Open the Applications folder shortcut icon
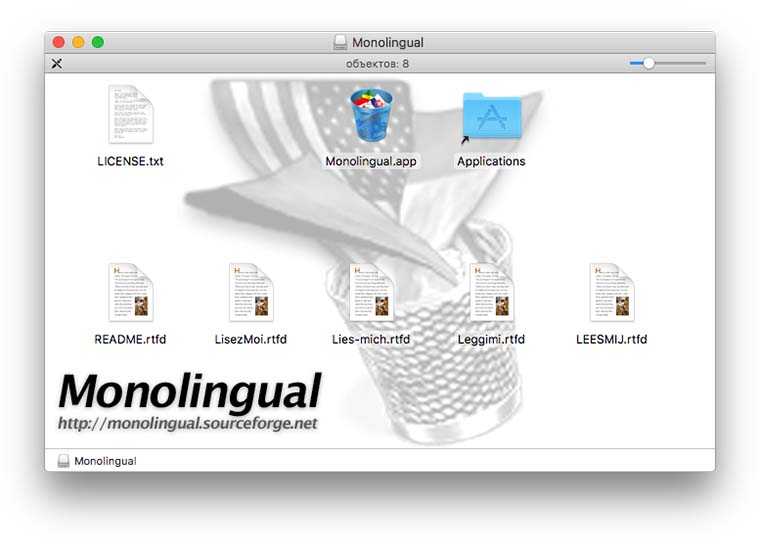This screenshot has height=550, width=760. pos(491,116)
